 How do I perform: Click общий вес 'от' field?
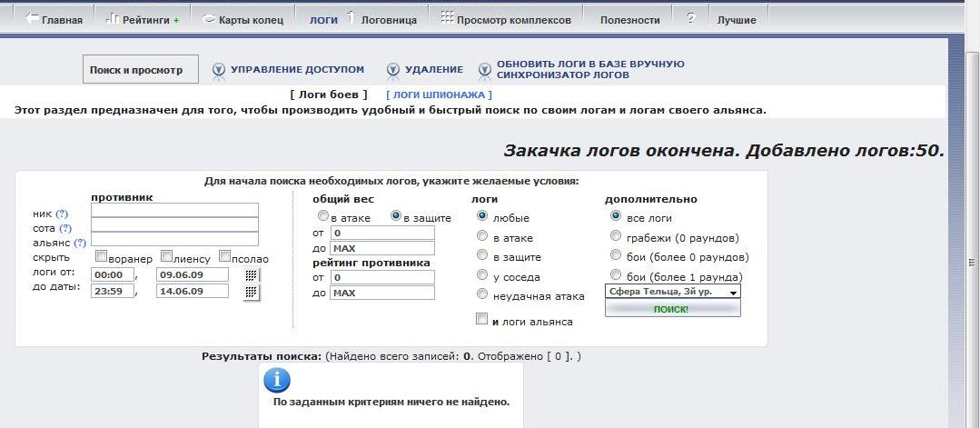point(381,233)
